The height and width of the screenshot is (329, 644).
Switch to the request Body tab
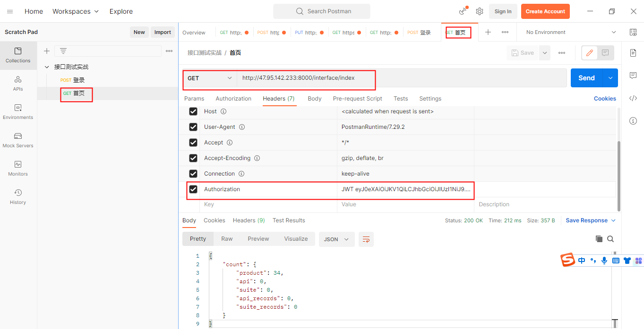point(315,99)
